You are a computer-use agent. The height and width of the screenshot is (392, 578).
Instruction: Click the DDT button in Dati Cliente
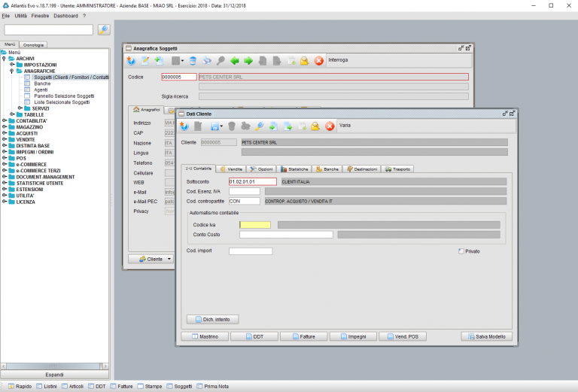coord(254,336)
